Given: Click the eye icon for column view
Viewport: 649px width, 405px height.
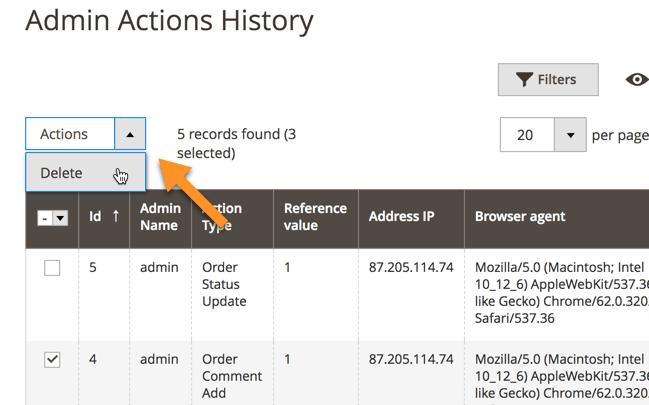Looking at the screenshot, I should point(636,80).
